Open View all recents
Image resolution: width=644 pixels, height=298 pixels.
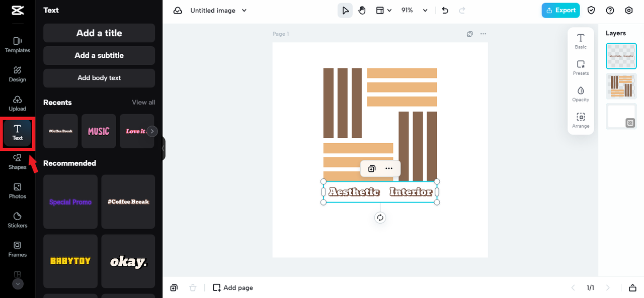point(143,103)
